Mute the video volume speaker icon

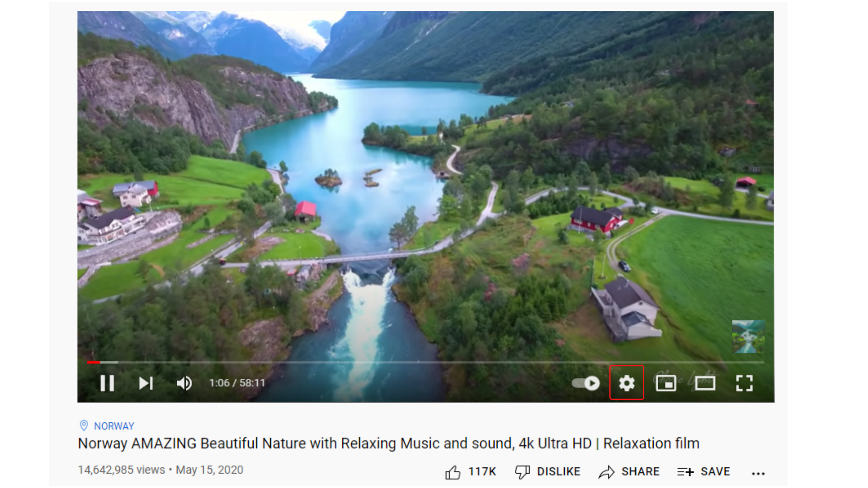tap(184, 383)
